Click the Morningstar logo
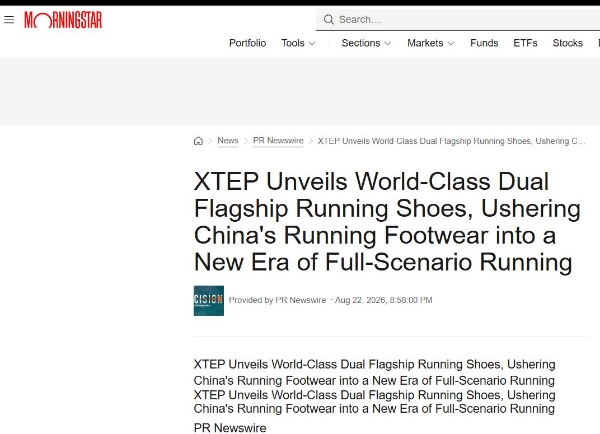The image size is (600, 434). 63,20
